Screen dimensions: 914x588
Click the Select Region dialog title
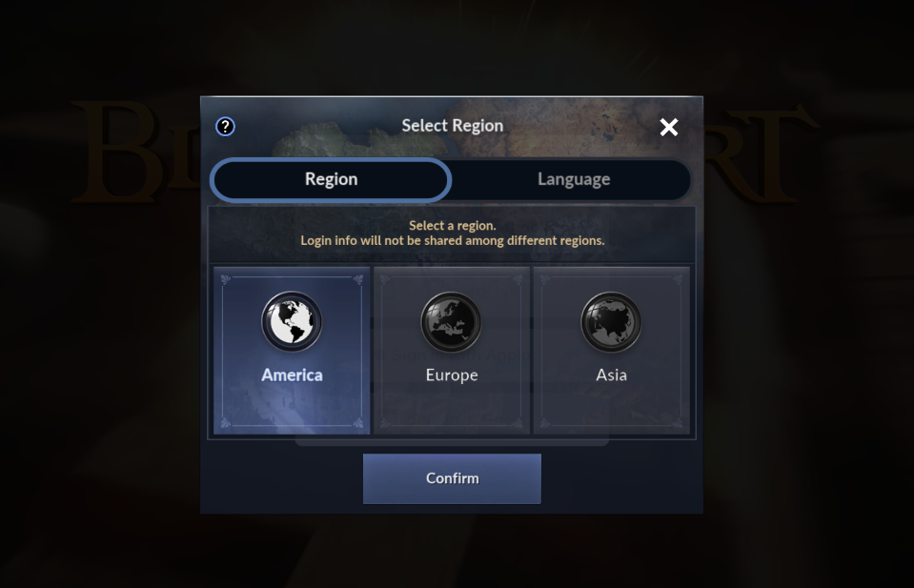click(453, 125)
